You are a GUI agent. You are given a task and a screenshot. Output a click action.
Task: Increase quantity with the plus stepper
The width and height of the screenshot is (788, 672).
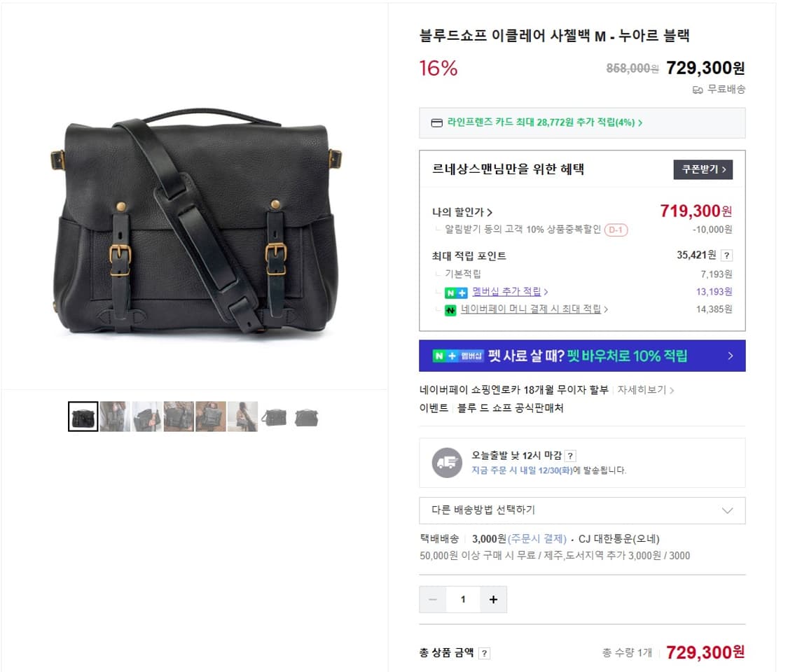492,599
